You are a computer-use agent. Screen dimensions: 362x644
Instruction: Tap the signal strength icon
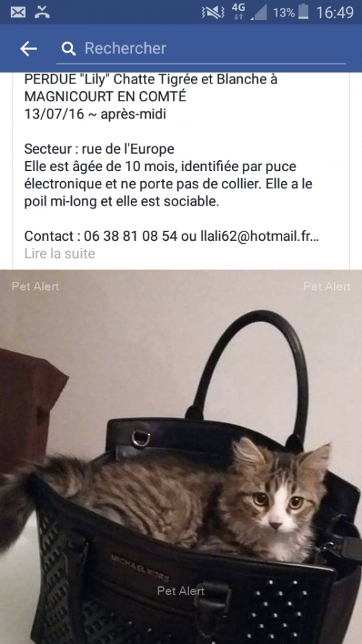point(259,12)
